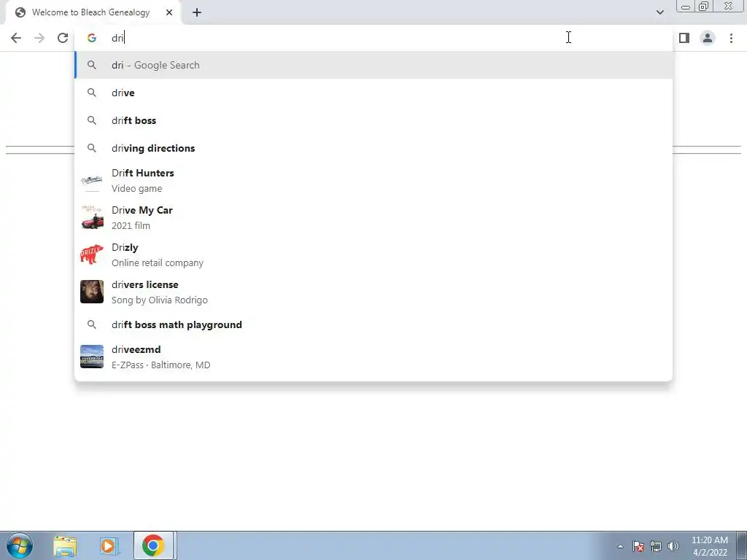Click the magnifier beside 'driving directions'
Viewport: 747px width, 560px height.
[91, 148]
